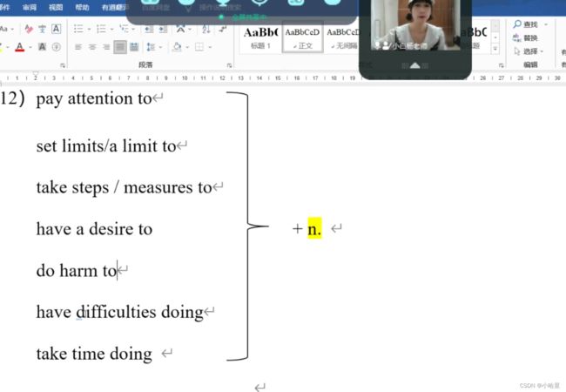Open the 视图 ribbon tab
Image resolution: width=566 pixels, height=392 pixels.
point(56,7)
